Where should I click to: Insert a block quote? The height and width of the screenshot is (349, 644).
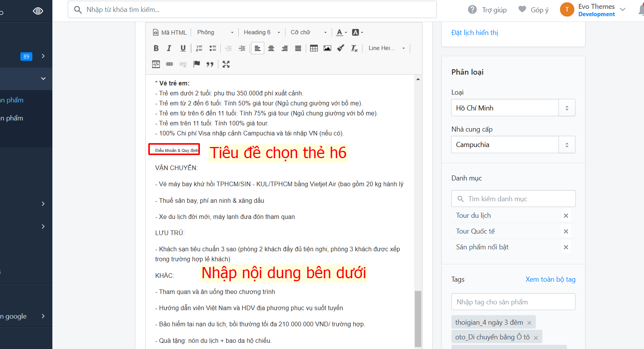coord(210,64)
